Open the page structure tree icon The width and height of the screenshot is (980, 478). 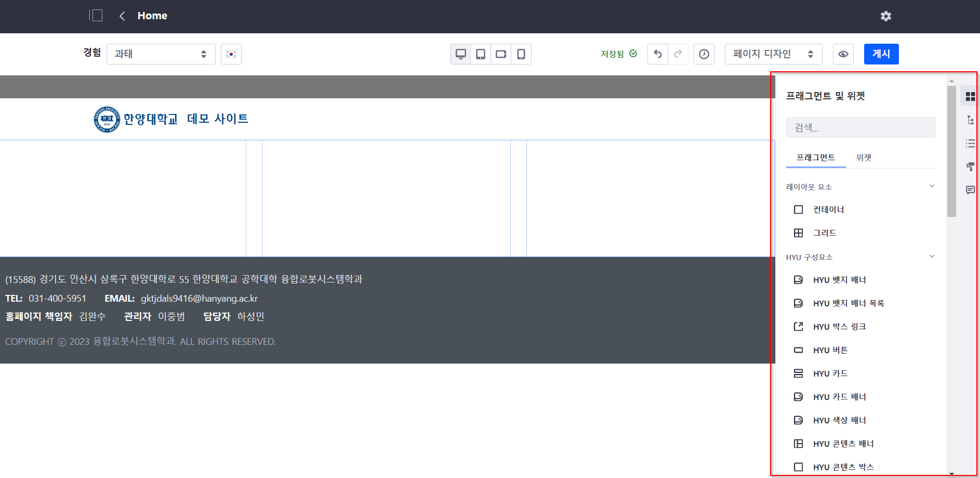[x=970, y=120]
